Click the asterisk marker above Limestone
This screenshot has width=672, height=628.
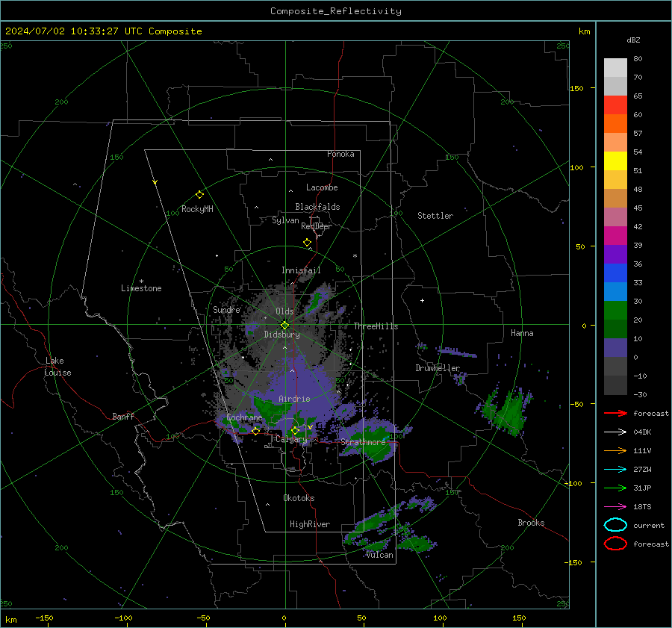click(141, 282)
